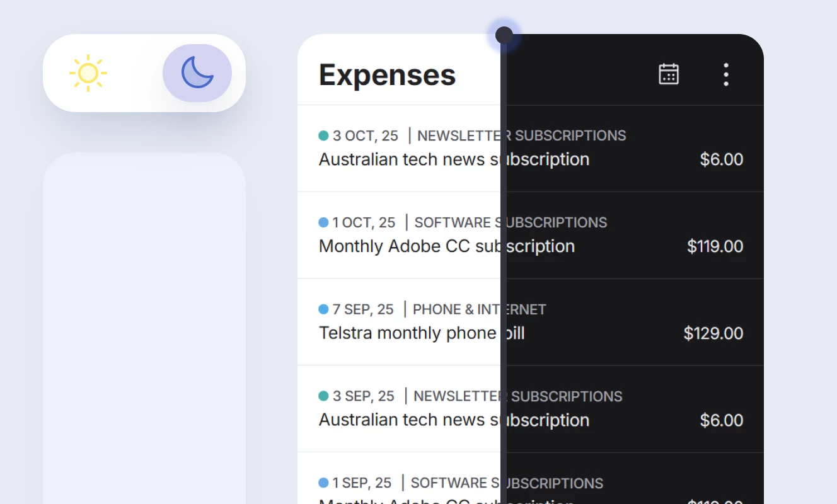Click the Expenses heading
Image resolution: width=837 pixels, height=504 pixels.
(x=387, y=75)
